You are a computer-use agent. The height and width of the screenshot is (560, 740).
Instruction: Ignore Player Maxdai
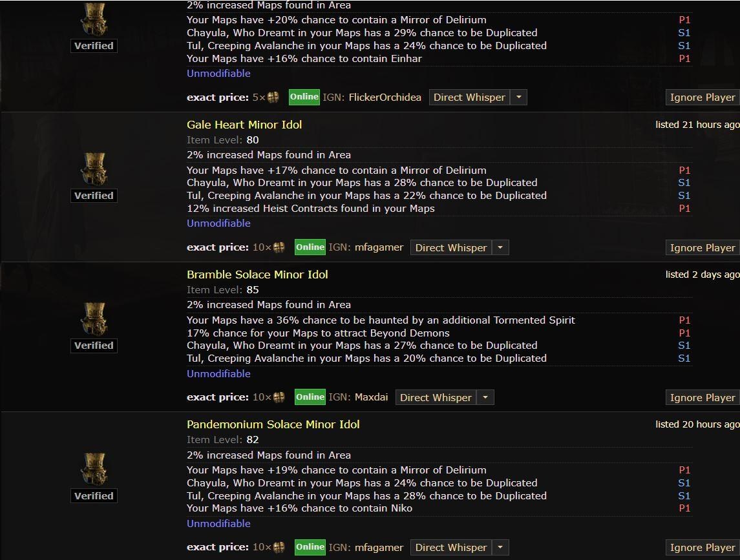(x=703, y=398)
